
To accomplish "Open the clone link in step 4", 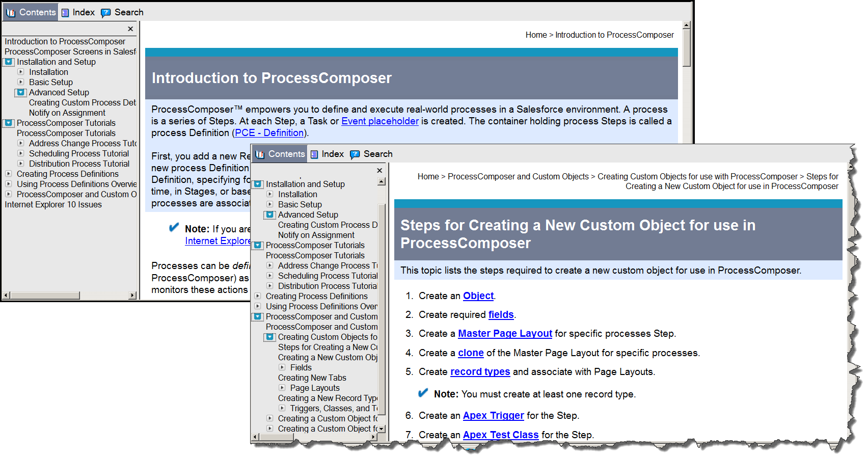I will point(471,353).
